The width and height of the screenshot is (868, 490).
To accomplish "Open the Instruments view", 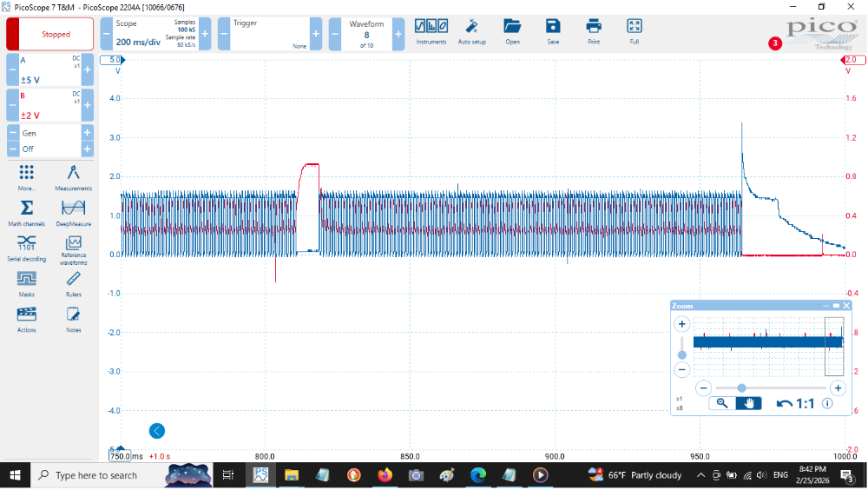I will click(x=431, y=31).
